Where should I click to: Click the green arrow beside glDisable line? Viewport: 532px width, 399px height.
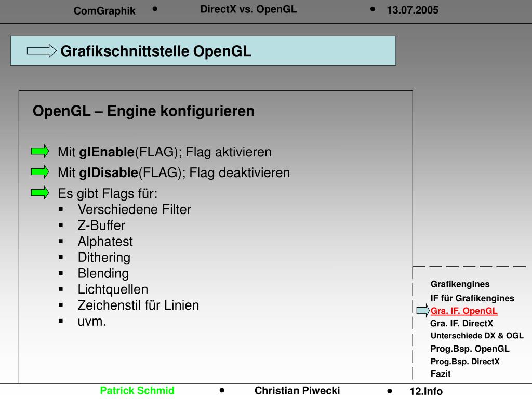40,171
